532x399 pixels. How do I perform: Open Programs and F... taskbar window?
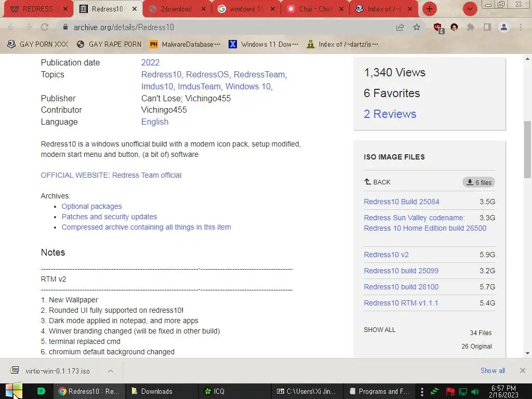tap(379, 391)
